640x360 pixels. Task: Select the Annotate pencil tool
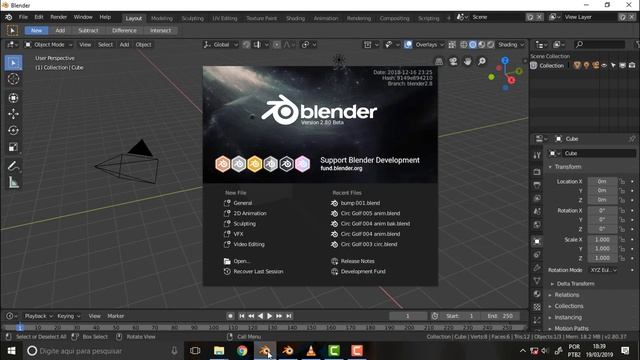coord(13,166)
